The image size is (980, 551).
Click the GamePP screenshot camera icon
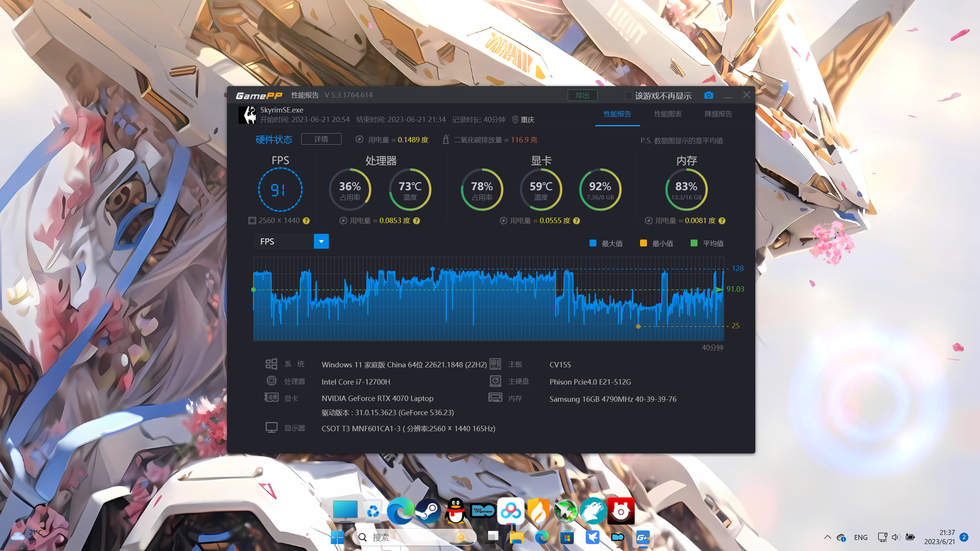[709, 95]
